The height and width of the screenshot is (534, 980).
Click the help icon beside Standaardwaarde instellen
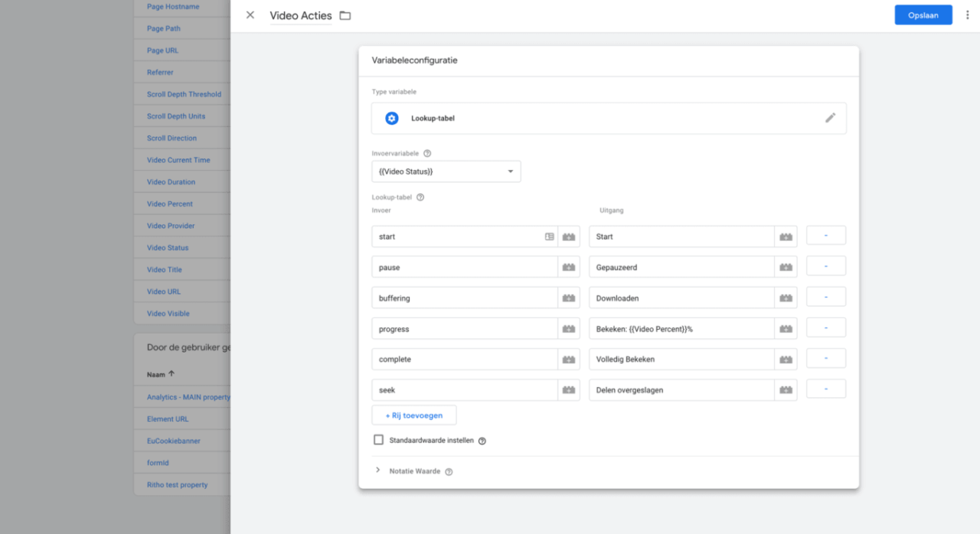tap(482, 440)
